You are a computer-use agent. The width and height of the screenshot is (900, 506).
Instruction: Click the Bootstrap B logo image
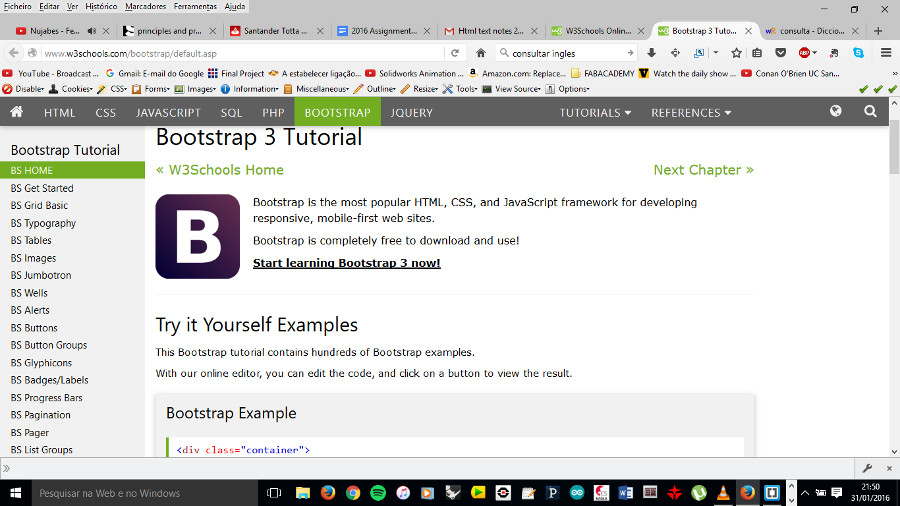pos(197,236)
